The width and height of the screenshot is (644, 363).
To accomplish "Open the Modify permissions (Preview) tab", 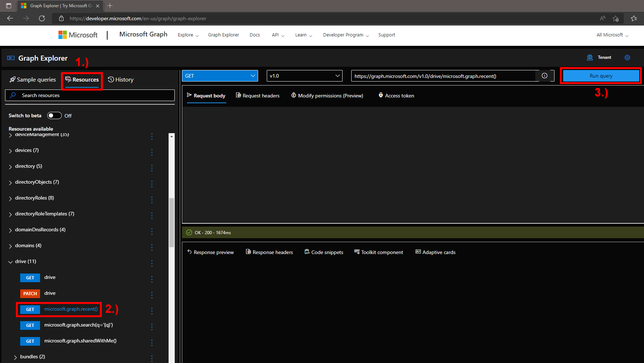I will pyautogui.click(x=327, y=96).
